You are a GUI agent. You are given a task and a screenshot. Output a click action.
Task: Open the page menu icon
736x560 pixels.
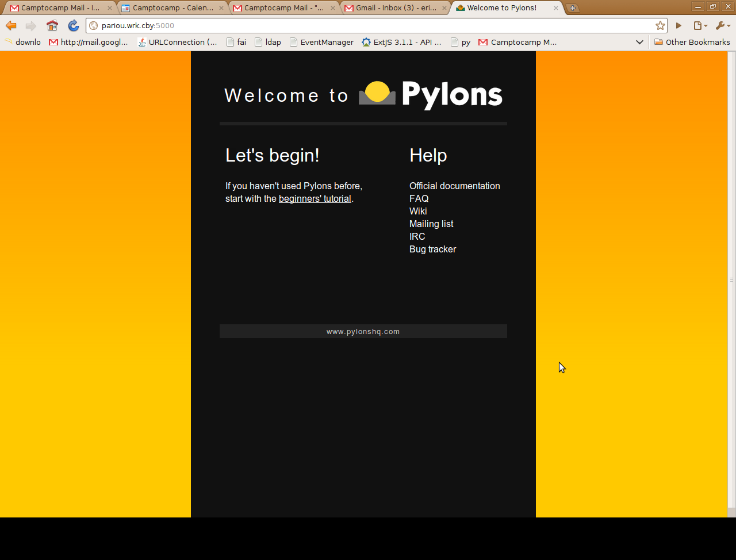pyautogui.click(x=700, y=25)
